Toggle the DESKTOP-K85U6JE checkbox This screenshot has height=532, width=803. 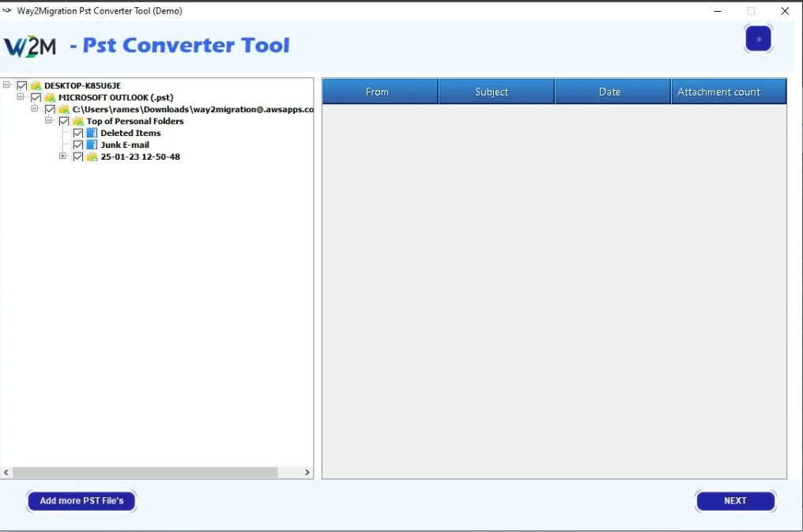(21, 85)
